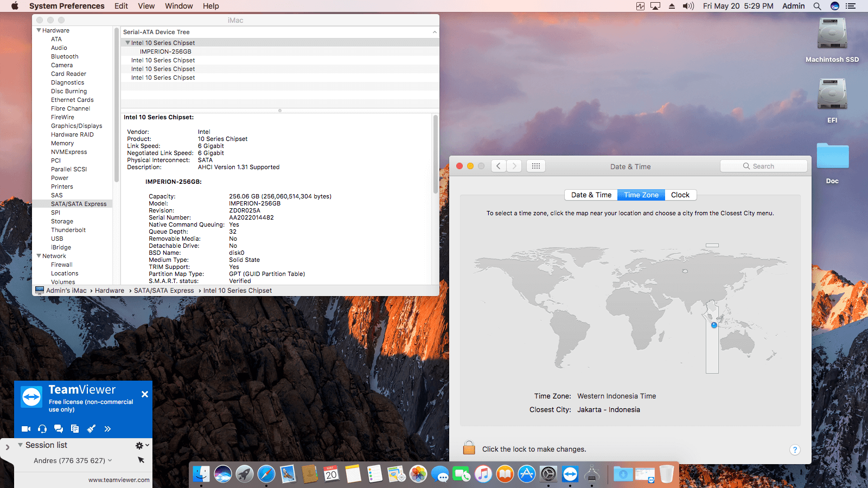The height and width of the screenshot is (488, 868).
Task: Collapse TeamViewer side panel with left chevron
Action: click(7, 447)
